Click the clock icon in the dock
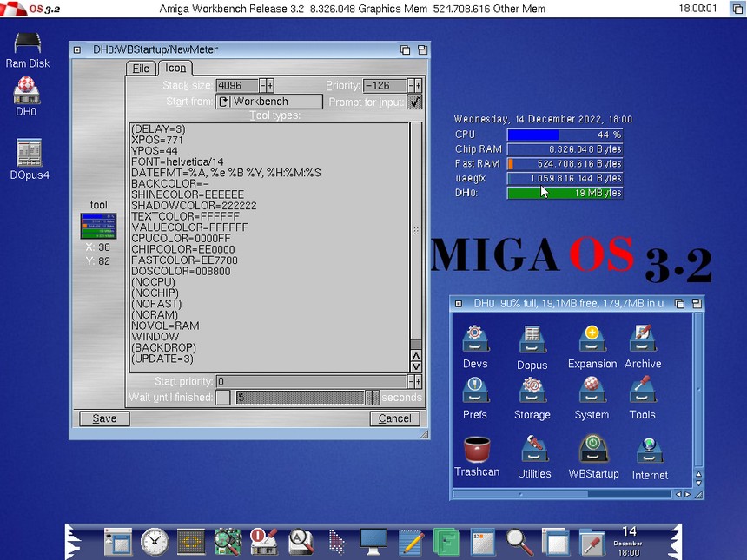The width and height of the screenshot is (747, 560). point(155,541)
